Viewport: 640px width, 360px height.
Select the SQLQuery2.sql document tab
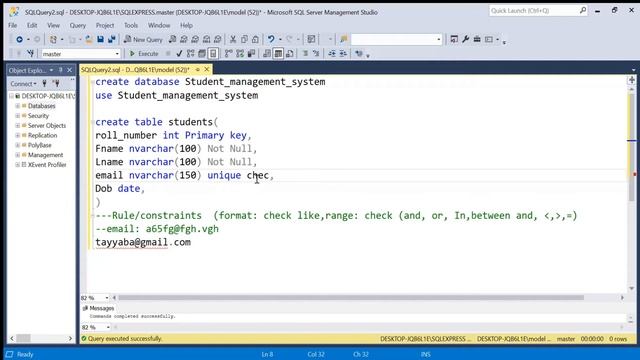135,70
